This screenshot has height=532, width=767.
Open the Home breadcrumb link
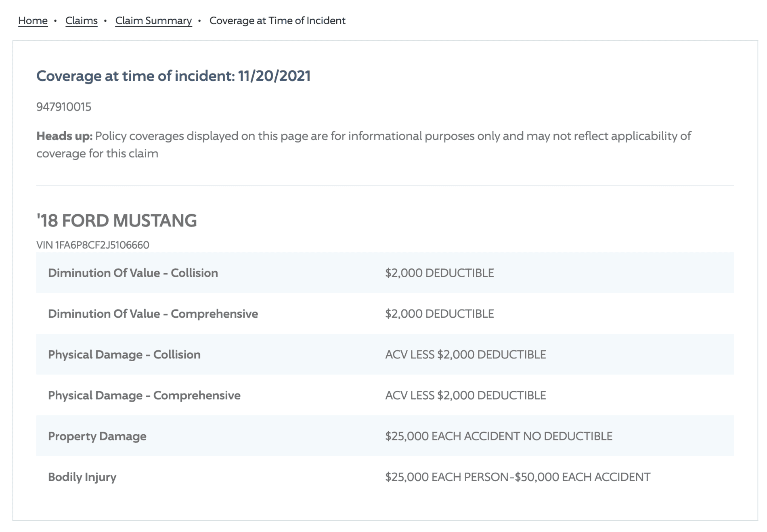tap(33, 21)
